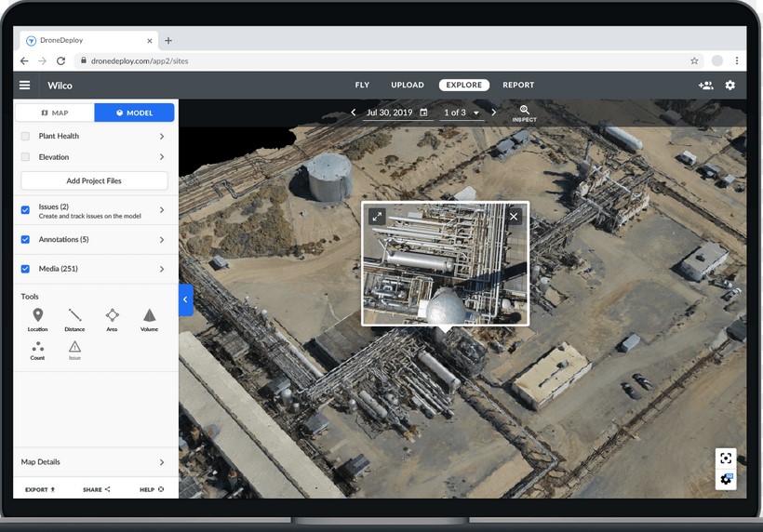Click the Wilco project name

point(60,86)
